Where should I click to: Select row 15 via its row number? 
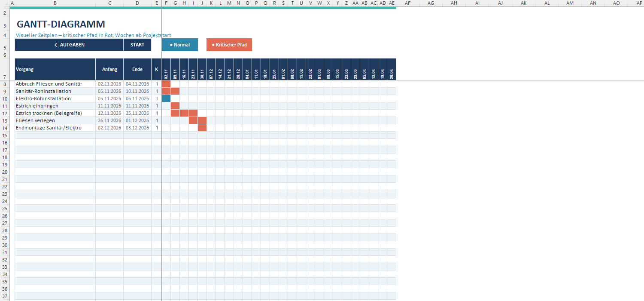[x=5, y=135]
